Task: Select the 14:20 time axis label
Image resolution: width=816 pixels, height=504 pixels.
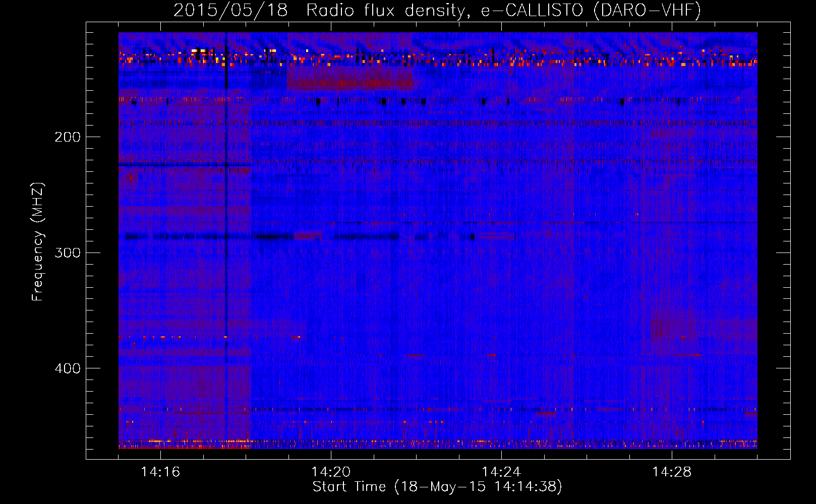Action: tap(331, 472)
